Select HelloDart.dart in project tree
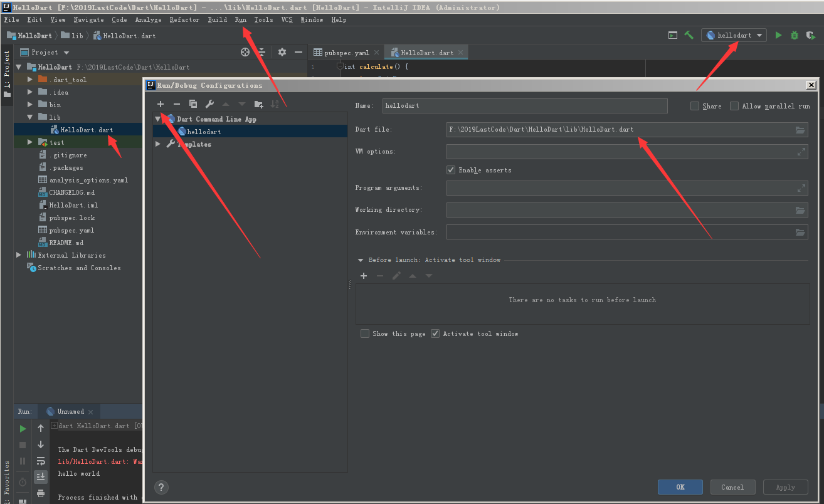The width and height of the screenshot is (824, 504). pyautogui.click(x=87, y=130)
